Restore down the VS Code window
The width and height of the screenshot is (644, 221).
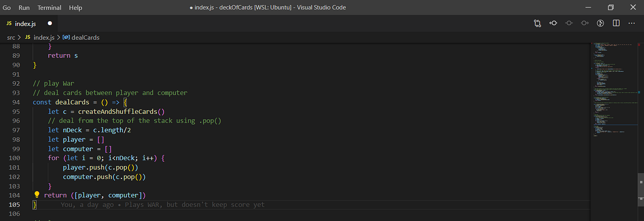click(611, 8)
